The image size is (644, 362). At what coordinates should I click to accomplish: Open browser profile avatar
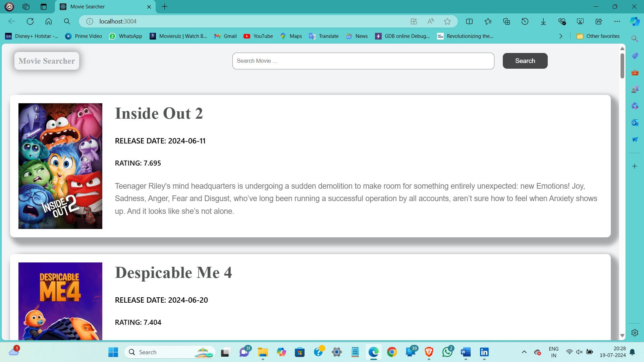click(9, 7)
